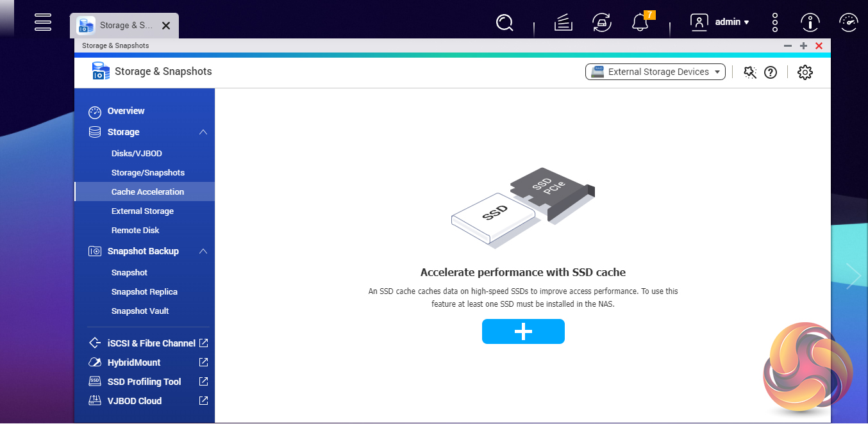Open Storage & Snapshots settings gear
The height and width of the screenshot is (424, 868).
805,72
